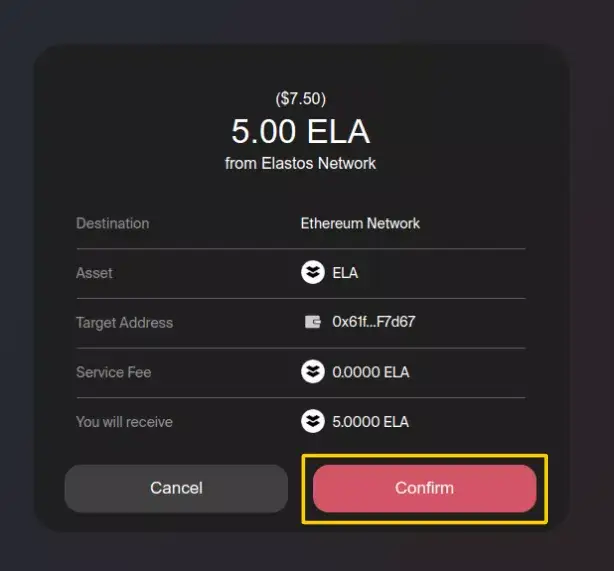Image resolution: width=614 pixels, height=571 pixels.
Task: Click the 0.0000 ELA fee value
Action: (x=370, y=372)
